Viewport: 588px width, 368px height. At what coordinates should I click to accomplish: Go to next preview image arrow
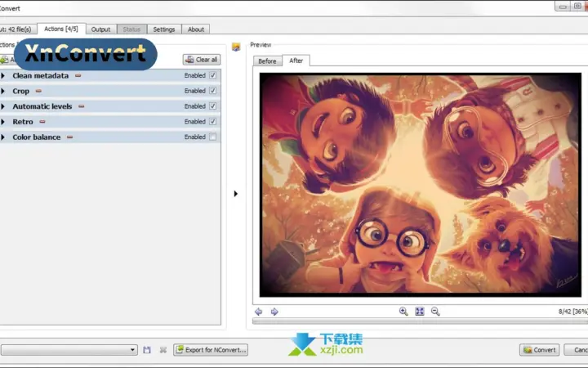tap(274, 312)
